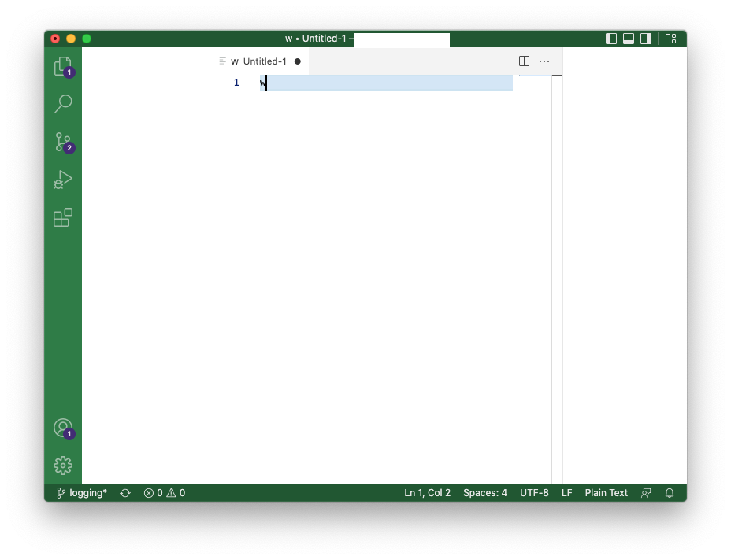The width and height of the screenshot is (731, 560).
Task: Open the feedback smiley in the status bar
Action: (645, 492)
